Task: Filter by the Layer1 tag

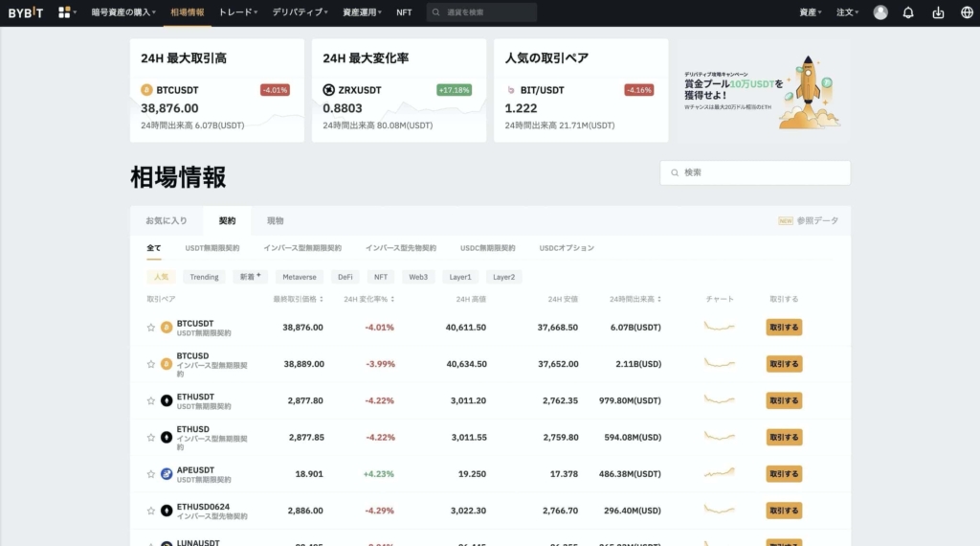Action: point(460,277)
